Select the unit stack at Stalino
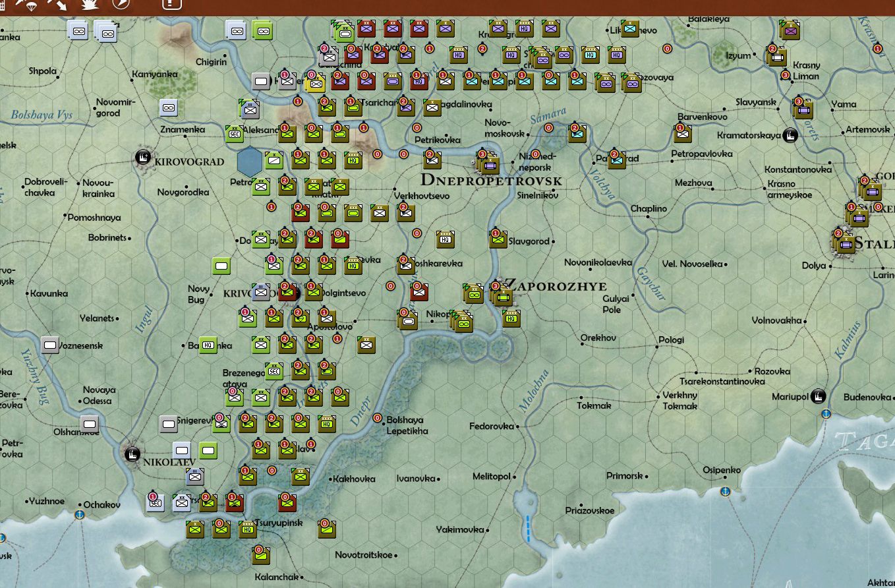Viewport: 895px width, 588px height. (x=845, y=243)
